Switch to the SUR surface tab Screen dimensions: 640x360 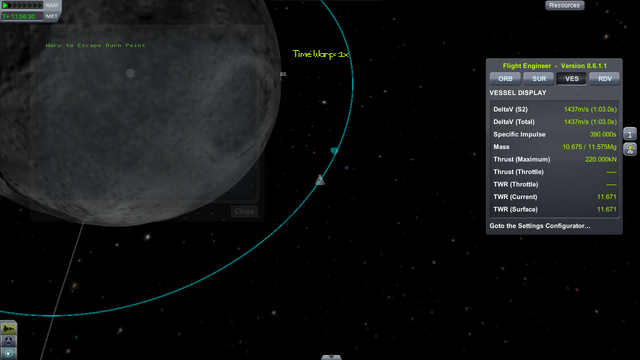pyautogui.click(x=539, y=79)
